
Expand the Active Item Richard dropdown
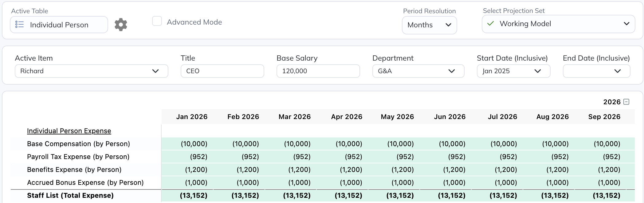(91, 71)
